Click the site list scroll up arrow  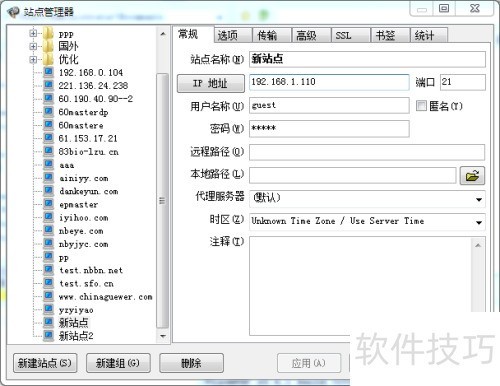coord(163,34)
